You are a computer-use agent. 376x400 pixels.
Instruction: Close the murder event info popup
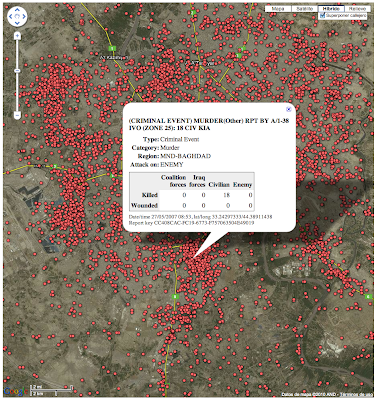[289, 109]
